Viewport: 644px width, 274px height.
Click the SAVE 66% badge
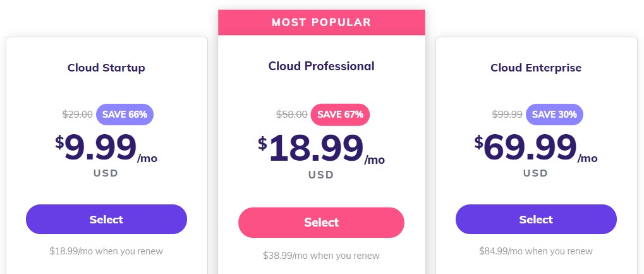click(125, 115)
